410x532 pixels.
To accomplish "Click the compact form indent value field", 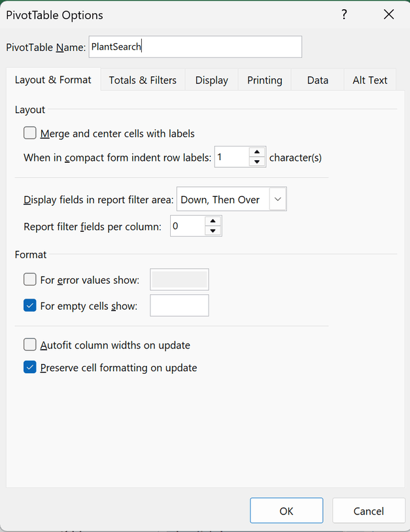I will pos(232,157).
